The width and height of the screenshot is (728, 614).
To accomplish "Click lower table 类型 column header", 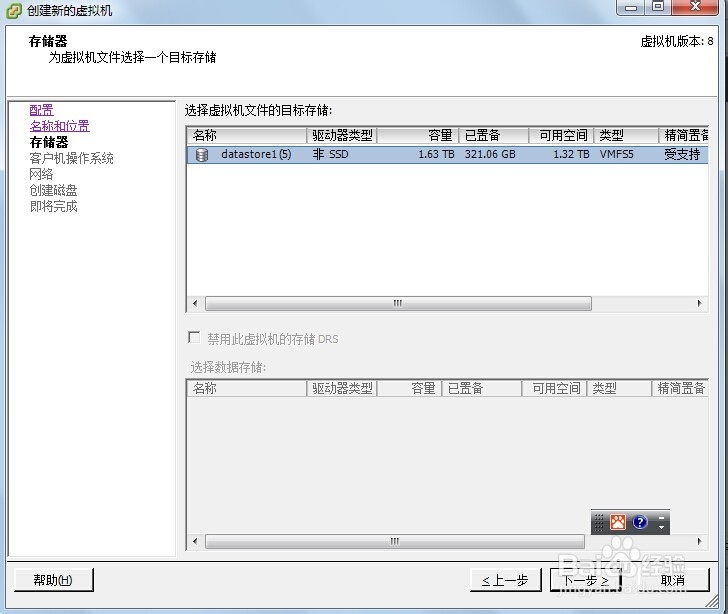I will (x=619, y=388).
